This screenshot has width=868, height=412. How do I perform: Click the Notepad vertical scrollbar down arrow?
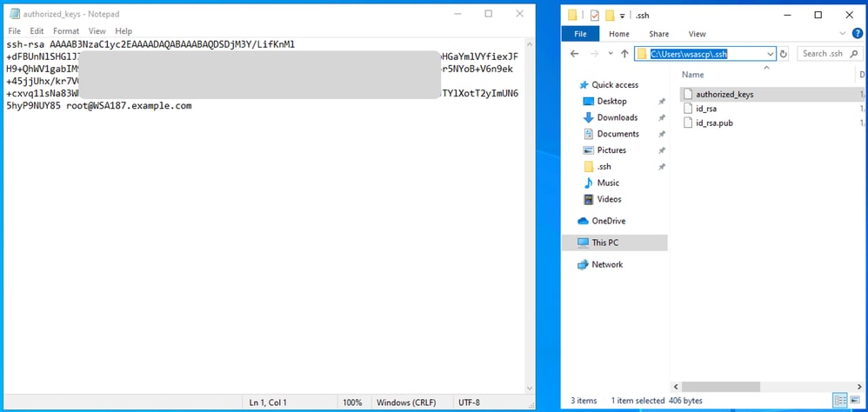[530, 389]
